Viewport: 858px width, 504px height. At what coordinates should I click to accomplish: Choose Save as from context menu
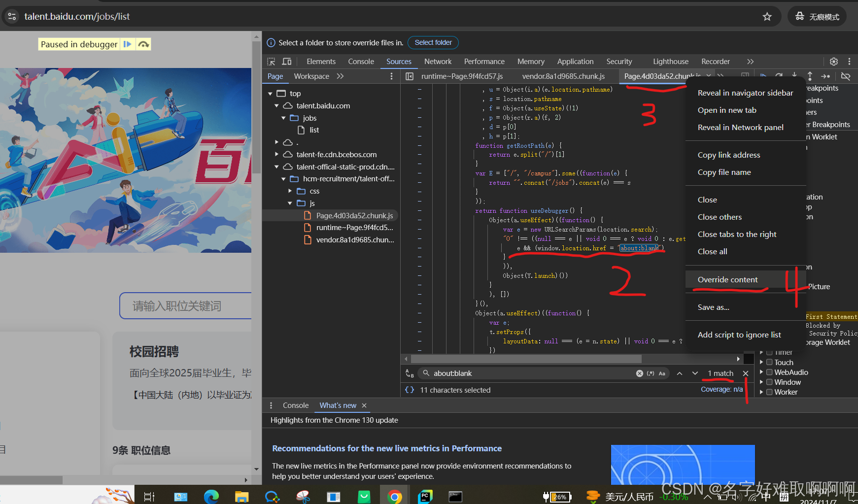746,307
